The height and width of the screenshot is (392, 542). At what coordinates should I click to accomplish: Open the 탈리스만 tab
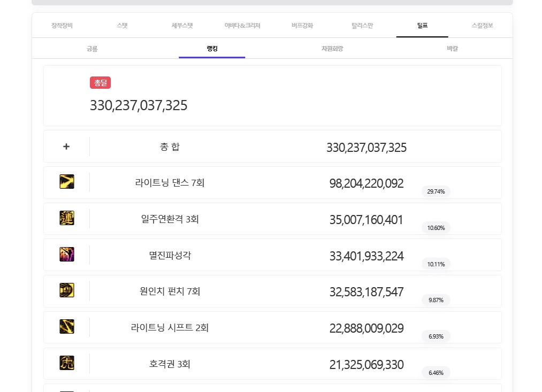362,26
